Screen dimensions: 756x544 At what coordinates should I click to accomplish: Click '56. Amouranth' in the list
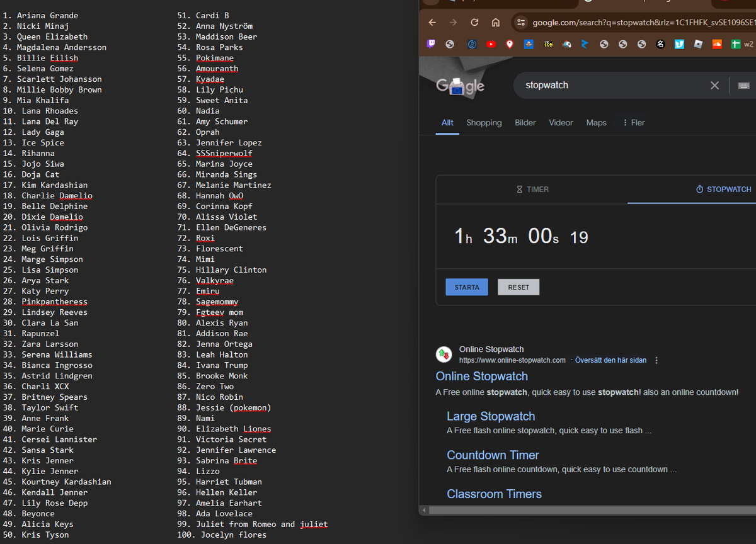208,69
